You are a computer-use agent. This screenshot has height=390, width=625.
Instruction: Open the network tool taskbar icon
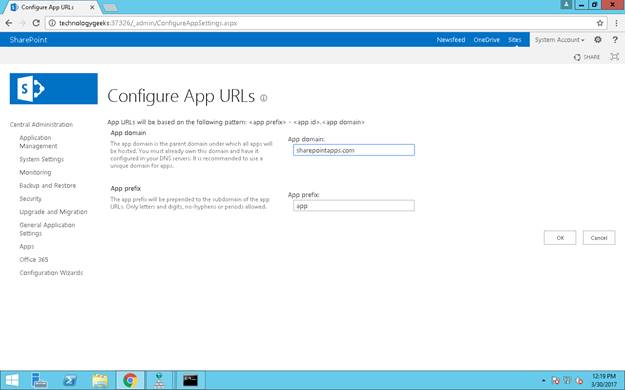[x=159, y=380]
